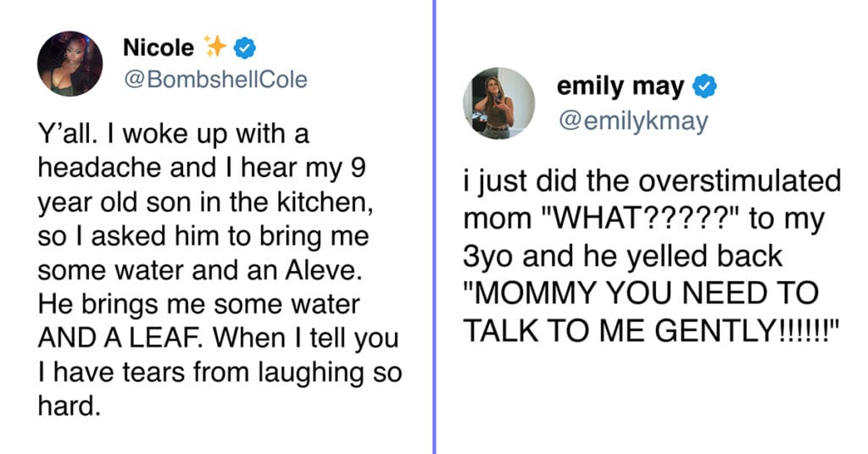Click the line "MOMMY YOU NEED TO"
This screenshot has height=454, width=868.
(641, 293)
